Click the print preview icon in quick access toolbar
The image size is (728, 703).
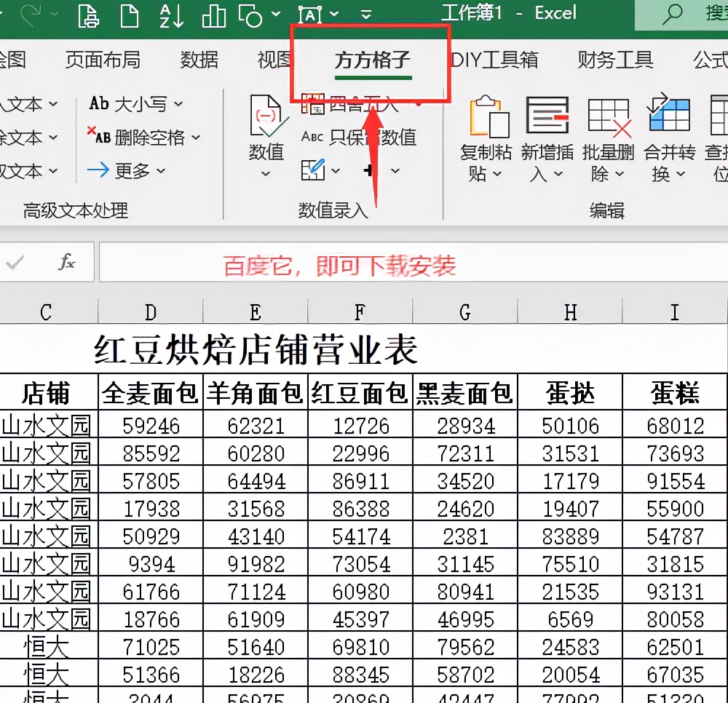click(88, 16)
